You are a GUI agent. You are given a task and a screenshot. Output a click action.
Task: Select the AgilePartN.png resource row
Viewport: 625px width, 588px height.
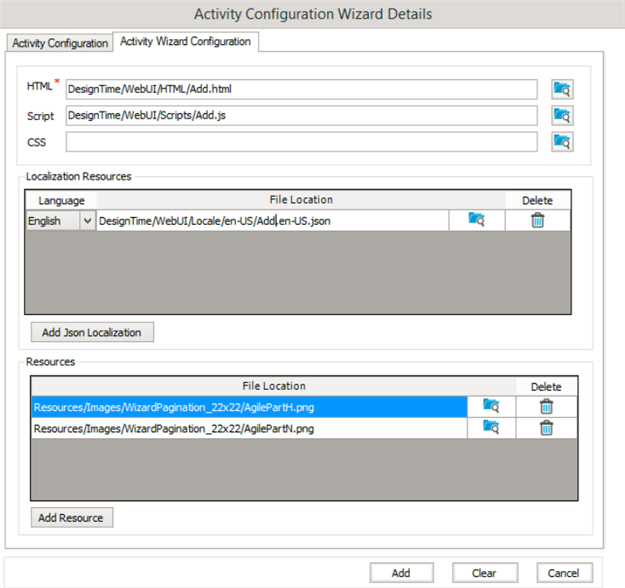click(x=249, y=429)
